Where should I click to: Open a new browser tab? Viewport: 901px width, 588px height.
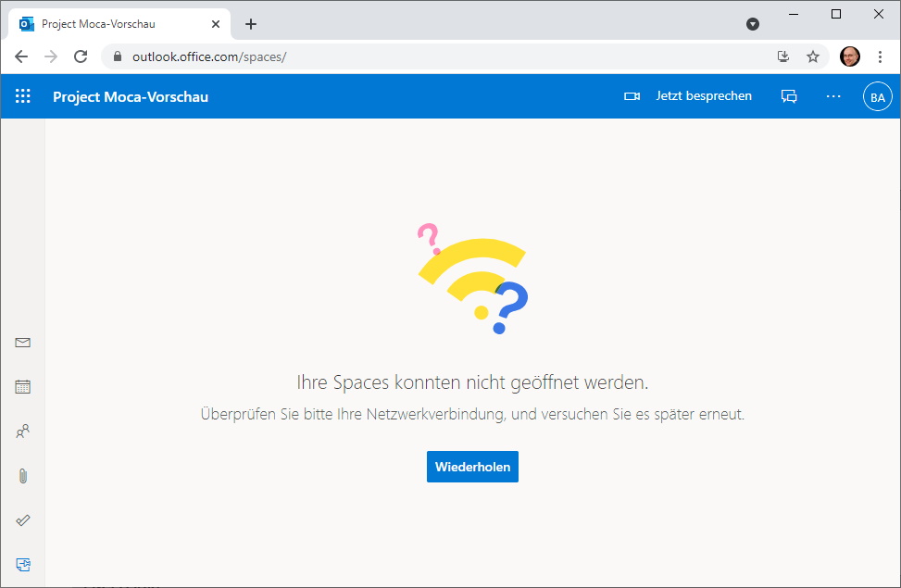pos(251,24)
